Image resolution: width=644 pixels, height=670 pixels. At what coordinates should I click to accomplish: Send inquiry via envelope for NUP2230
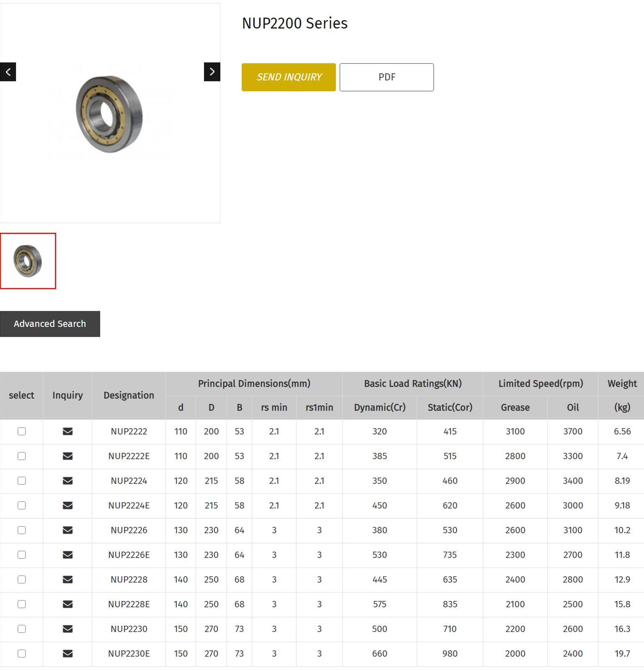[x=67, y=629]
